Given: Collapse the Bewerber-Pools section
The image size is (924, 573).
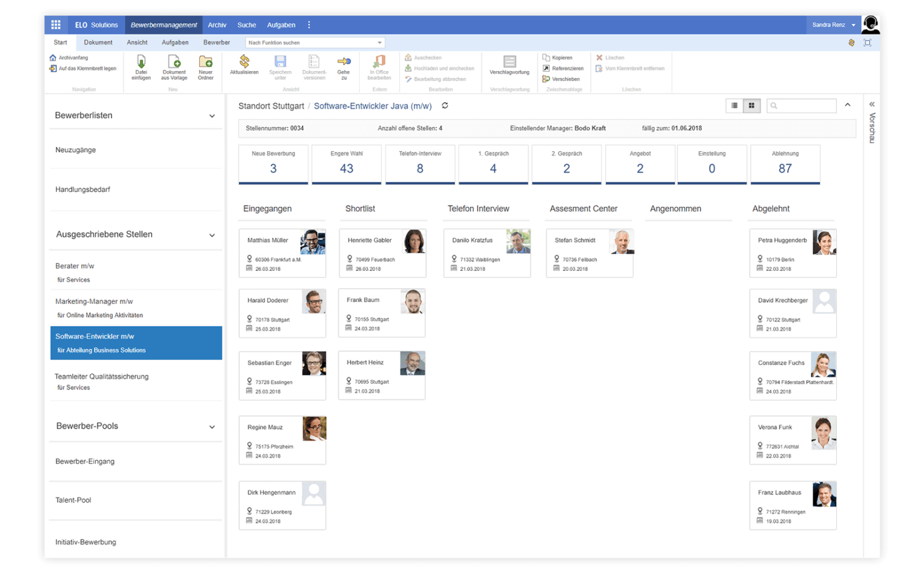Looking at the screenshot, I should (212, 427).
